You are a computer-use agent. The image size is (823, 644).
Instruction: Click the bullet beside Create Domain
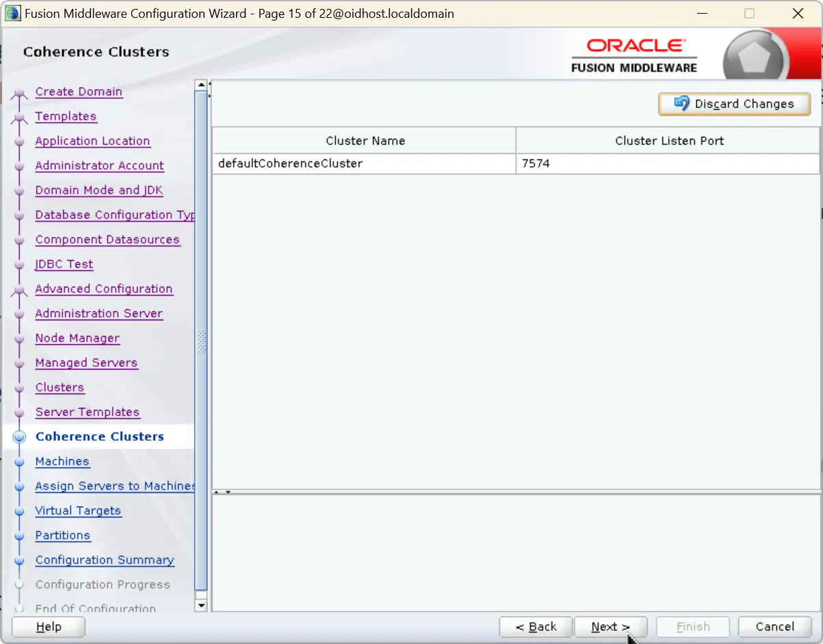pos(19,93)
